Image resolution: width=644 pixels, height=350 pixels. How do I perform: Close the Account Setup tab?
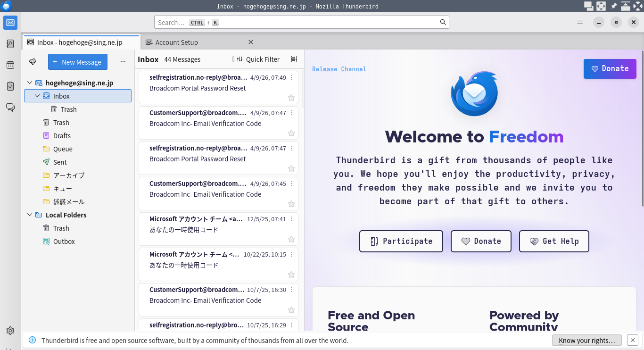(x=251, y=42)
